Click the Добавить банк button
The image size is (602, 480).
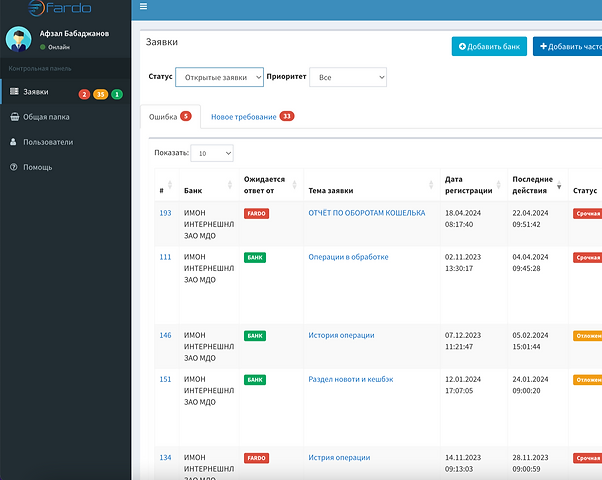(489, 46)
